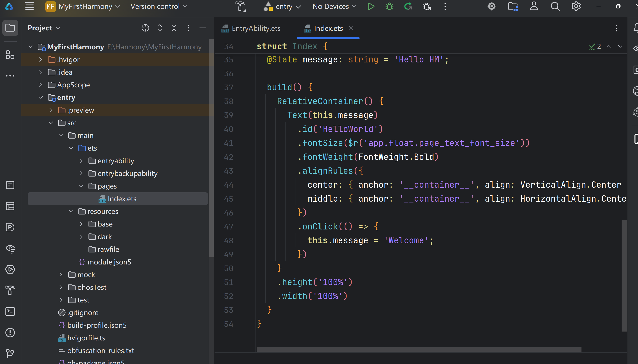Place cursor on 'Welcome' string in line 48
This screenshot has height=364, width=638.
[x=406, y=240]
